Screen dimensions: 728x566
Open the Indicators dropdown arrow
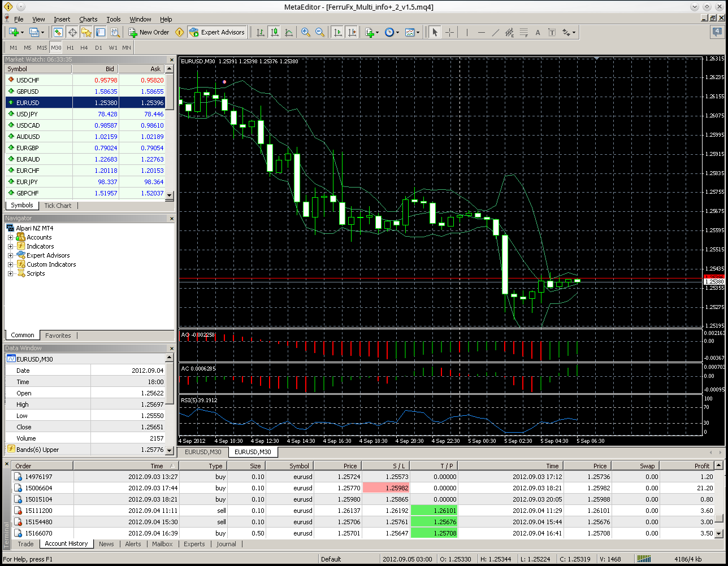[x=378, y=32]
